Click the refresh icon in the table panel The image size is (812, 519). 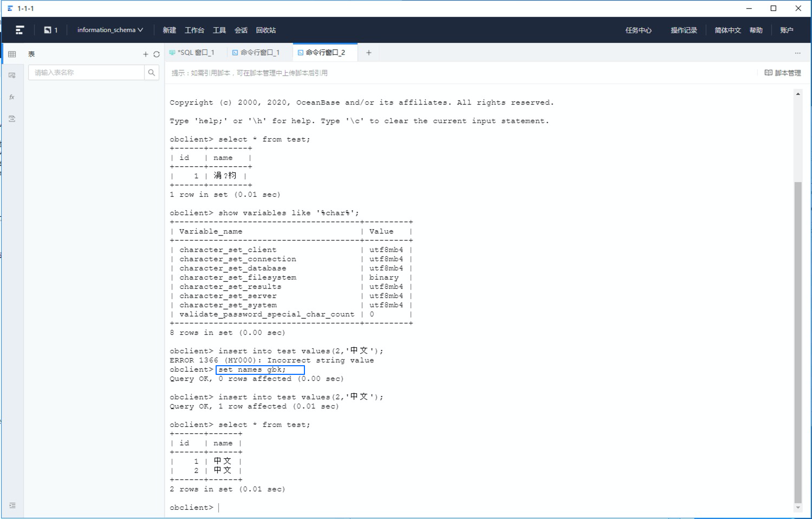[x=156, y=54]
